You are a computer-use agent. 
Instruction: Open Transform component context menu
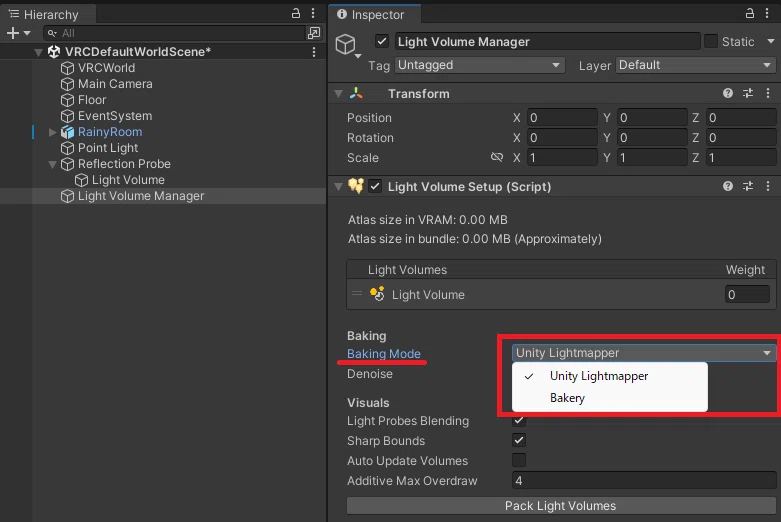tap(768, 93)
